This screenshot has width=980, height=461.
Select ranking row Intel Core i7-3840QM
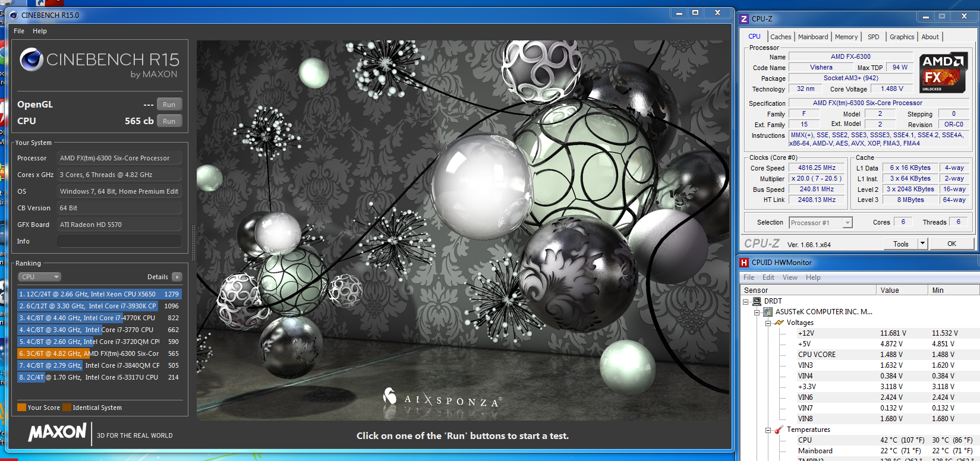point(99,365)
